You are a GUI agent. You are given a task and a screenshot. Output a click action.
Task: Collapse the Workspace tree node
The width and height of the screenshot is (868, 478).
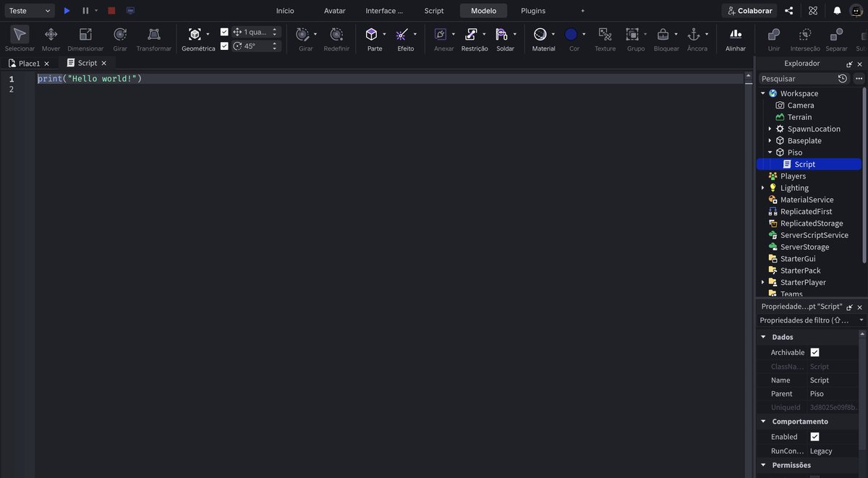[x=763, y=93]
